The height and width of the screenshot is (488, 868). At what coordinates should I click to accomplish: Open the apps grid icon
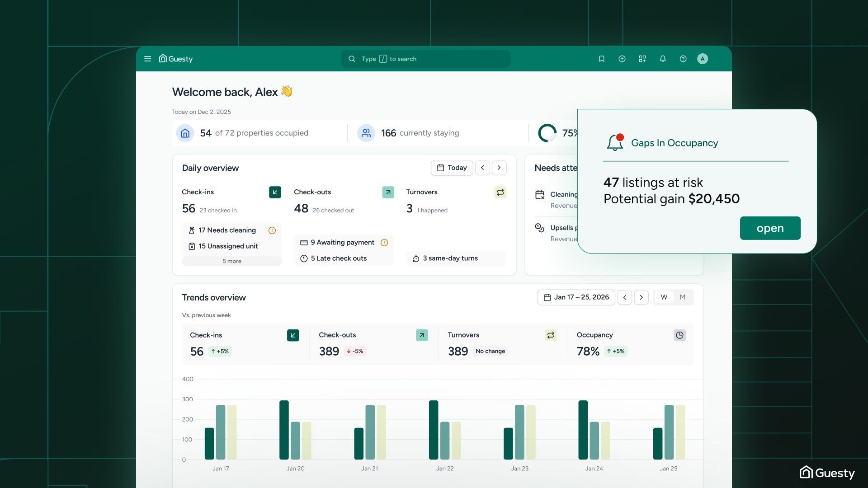(642, 59)
